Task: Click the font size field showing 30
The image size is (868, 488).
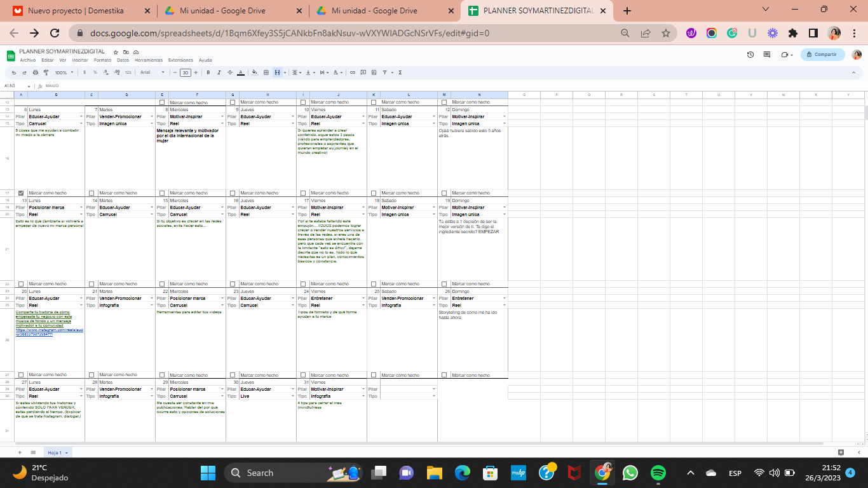Action: pyautogui.click(x=186, y=72)
